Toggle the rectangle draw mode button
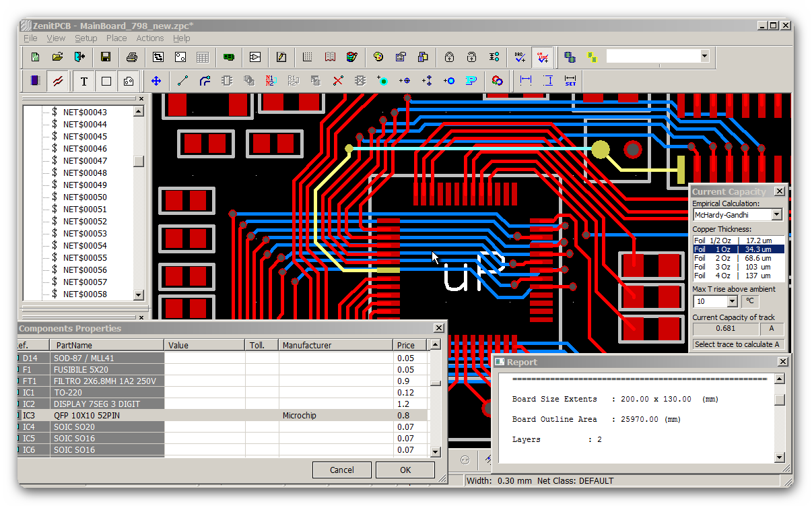The height and width of the screenshot is (506, 812). click(x=106, y=82)
